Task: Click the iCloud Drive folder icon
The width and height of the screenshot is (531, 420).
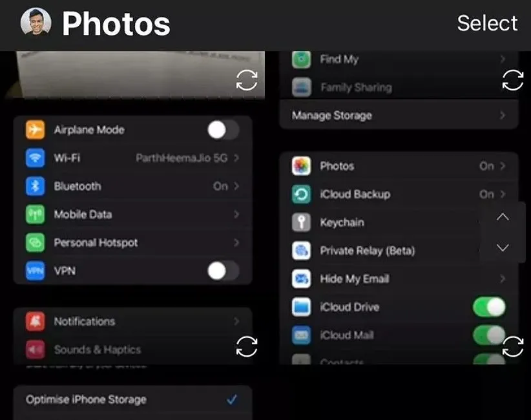Action: [x=301, y=307]
